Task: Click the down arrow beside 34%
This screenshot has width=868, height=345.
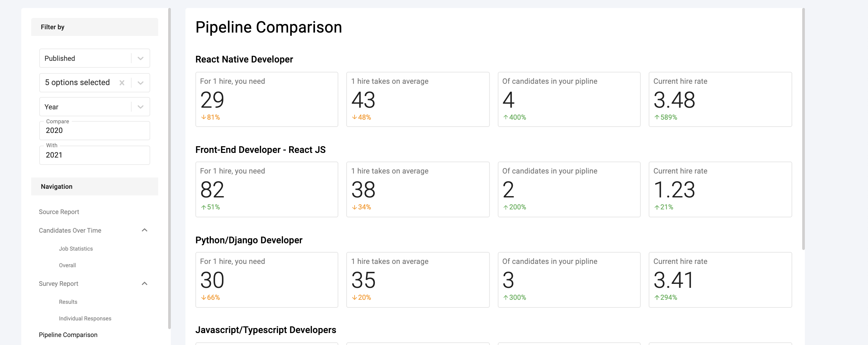Action: coord(355,207)
